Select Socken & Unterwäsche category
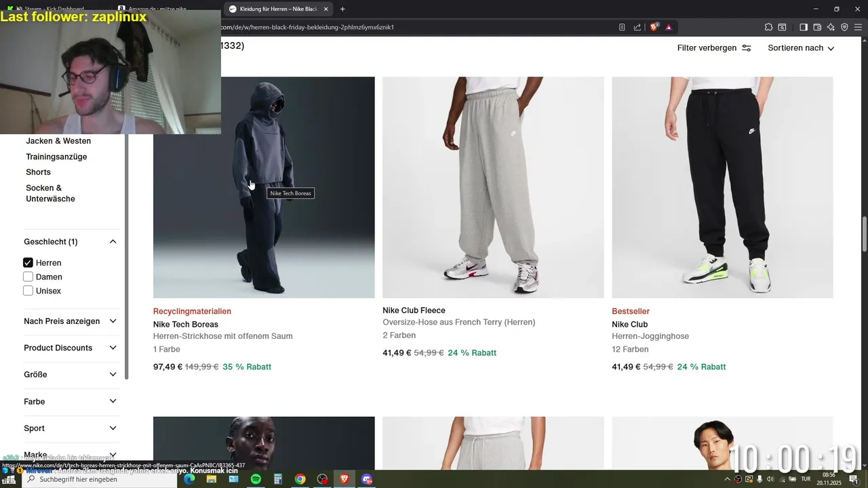 click(x=50, y=193)
